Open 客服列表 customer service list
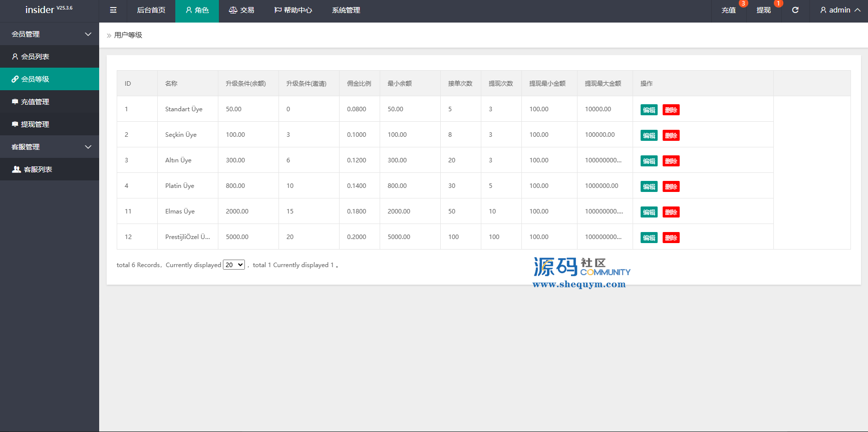 pyautogui.click(x=38, y=169)
